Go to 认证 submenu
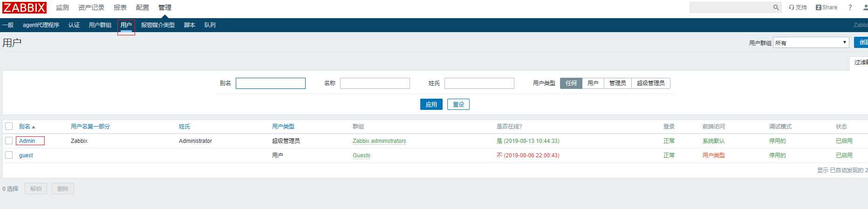The width and height of the screenshot is (868, 209). tap(74, 25)
